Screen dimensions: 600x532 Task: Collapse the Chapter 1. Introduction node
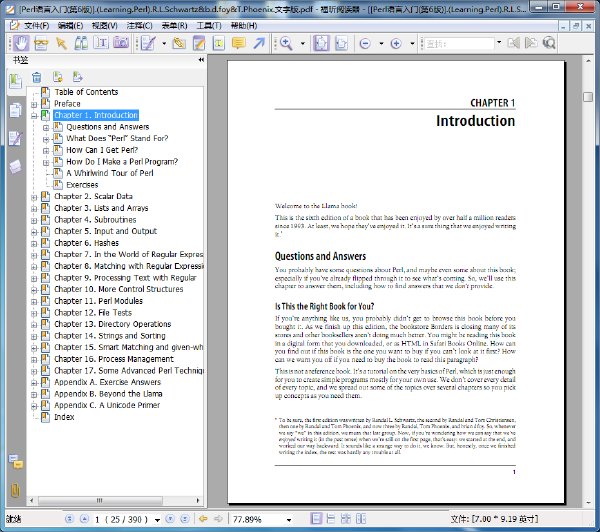(x=34, y=115)
